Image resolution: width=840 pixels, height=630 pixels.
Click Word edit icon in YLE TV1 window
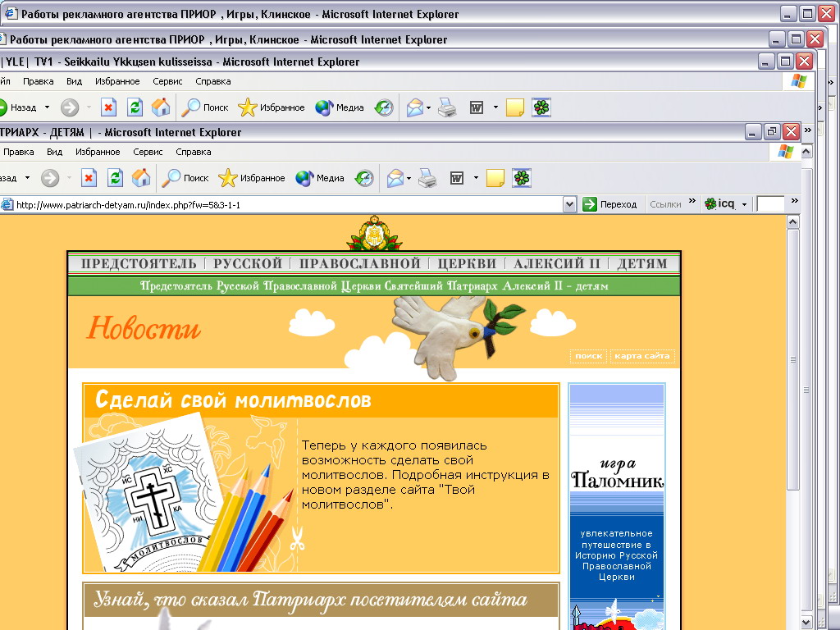pos(477,107)
